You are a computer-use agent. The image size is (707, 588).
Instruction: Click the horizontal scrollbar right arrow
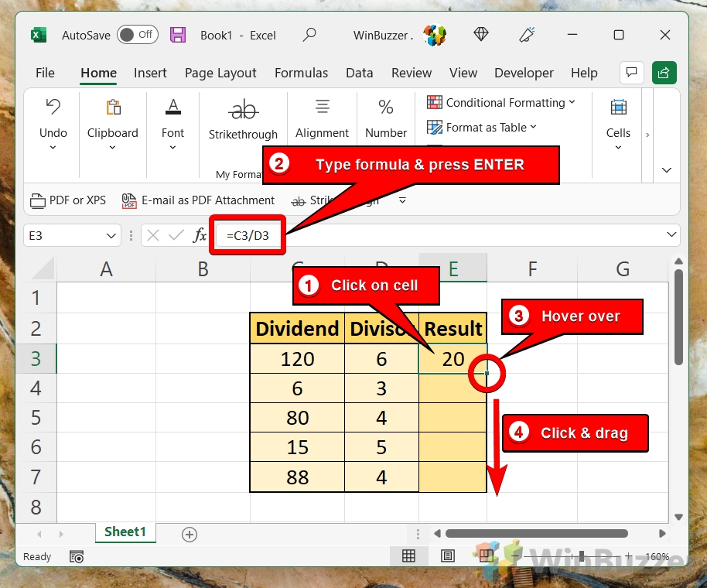(x=662, y=533)
